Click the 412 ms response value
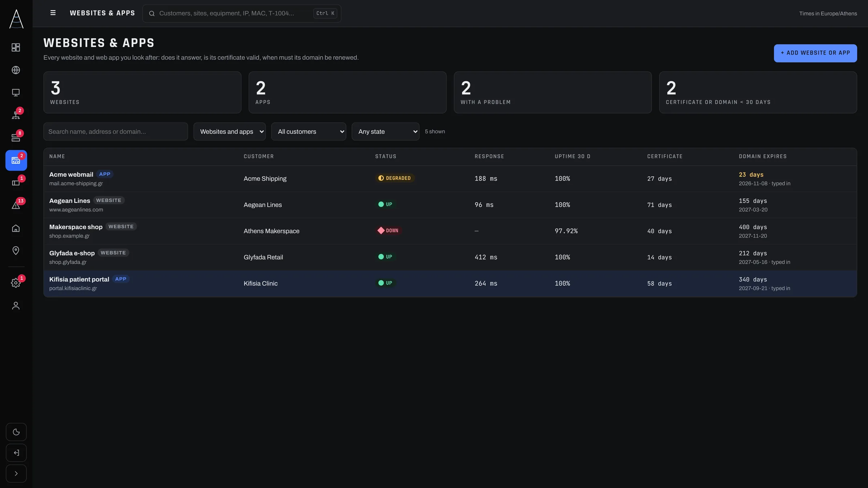Screen dimensions: 868x488 486,257
